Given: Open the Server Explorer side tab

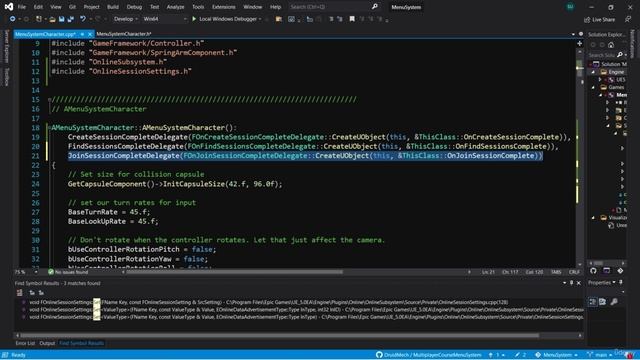Looking at the screenshot, I should click(6, 47).
